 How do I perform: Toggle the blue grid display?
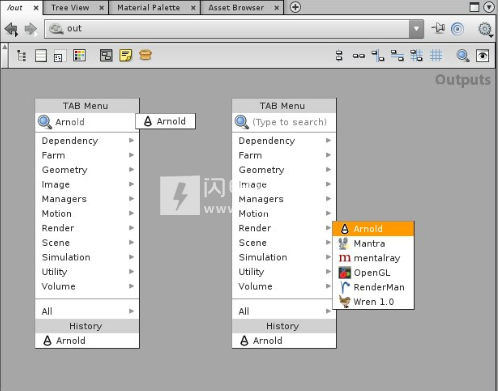coord(436,56)
